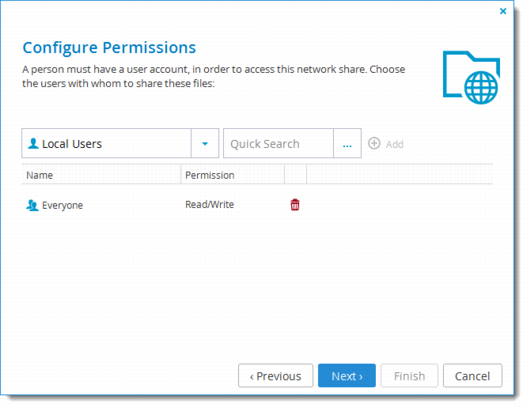
Task: Close the Configure Permissions dialog
Action: click(x=503, y=11)
